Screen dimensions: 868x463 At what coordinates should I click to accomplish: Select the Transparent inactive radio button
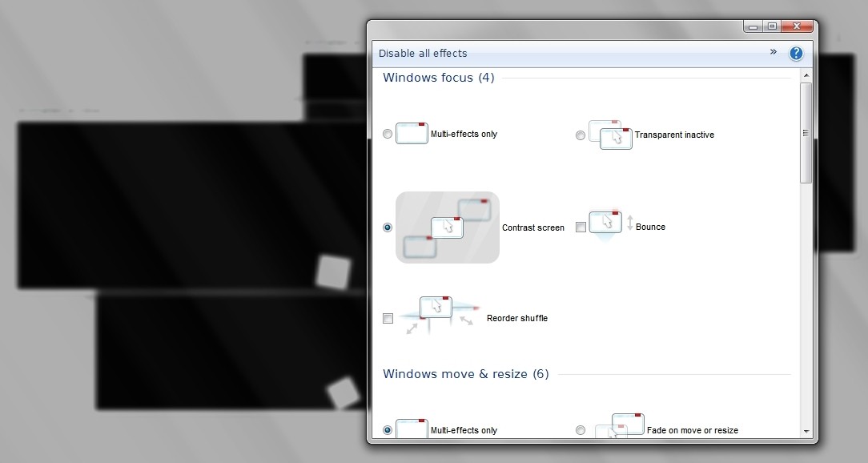coord(581,135)
